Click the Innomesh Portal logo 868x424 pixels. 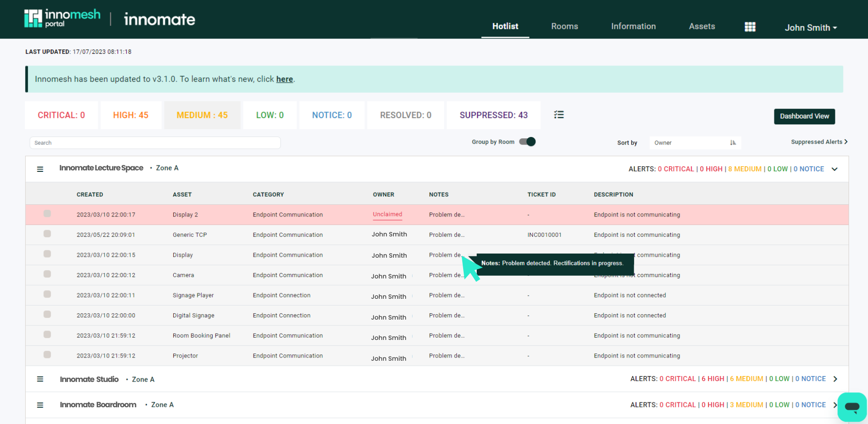(62, 18)
